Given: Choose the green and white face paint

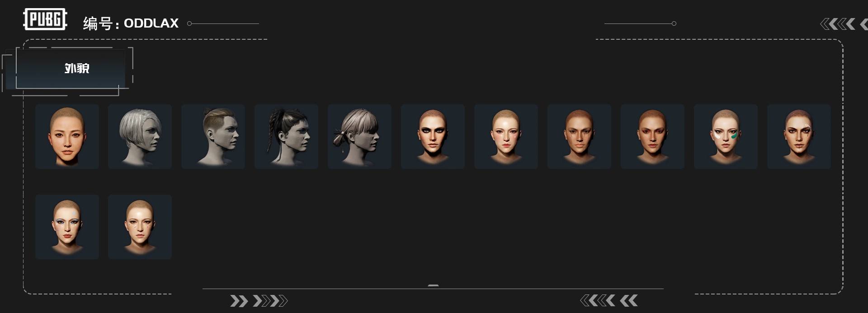Looking at the screenshot, I should pyautogui.click(x=726, y=136).
